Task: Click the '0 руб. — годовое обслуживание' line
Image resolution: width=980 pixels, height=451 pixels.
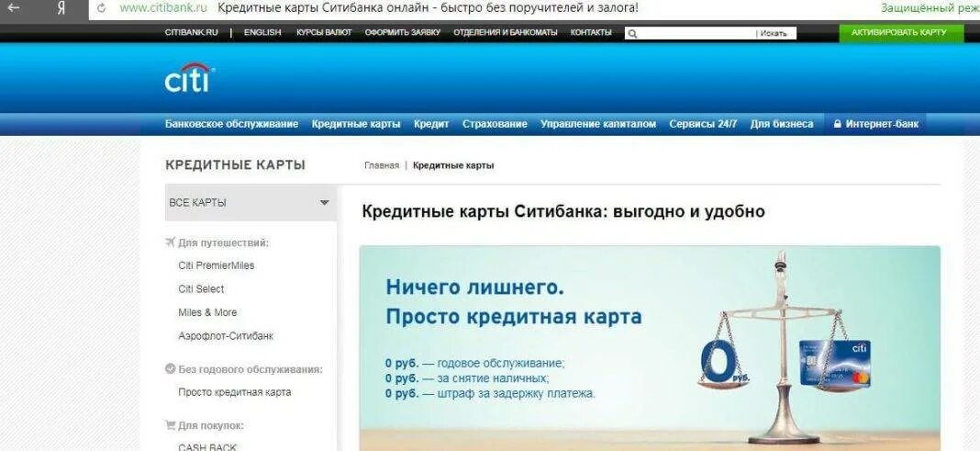Action: click(x=475, y=363)
